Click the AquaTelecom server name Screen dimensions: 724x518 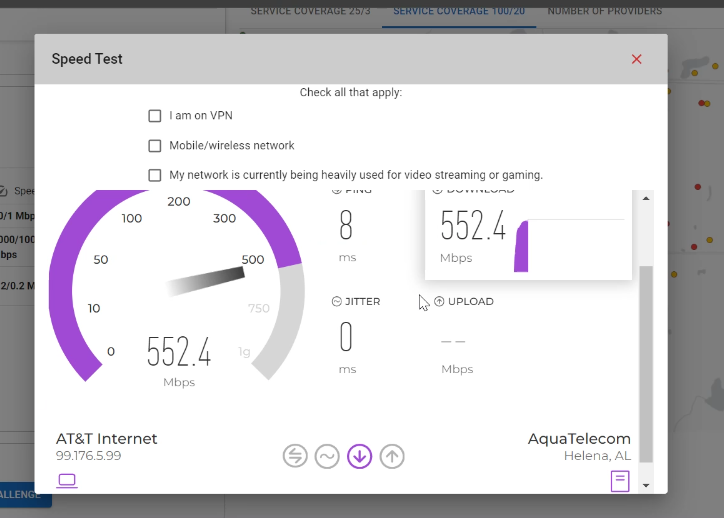coord(579,439)
